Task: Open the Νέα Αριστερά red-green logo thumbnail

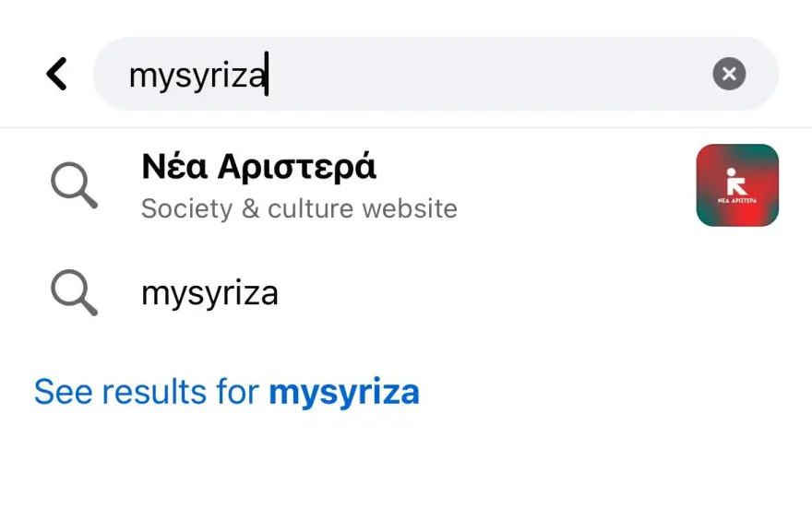Action: (737, 184)
